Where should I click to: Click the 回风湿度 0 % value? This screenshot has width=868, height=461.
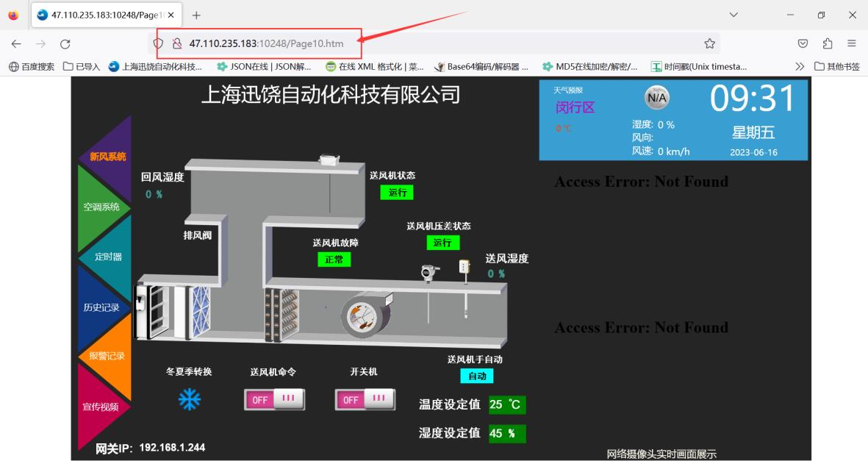pos(154,195)
